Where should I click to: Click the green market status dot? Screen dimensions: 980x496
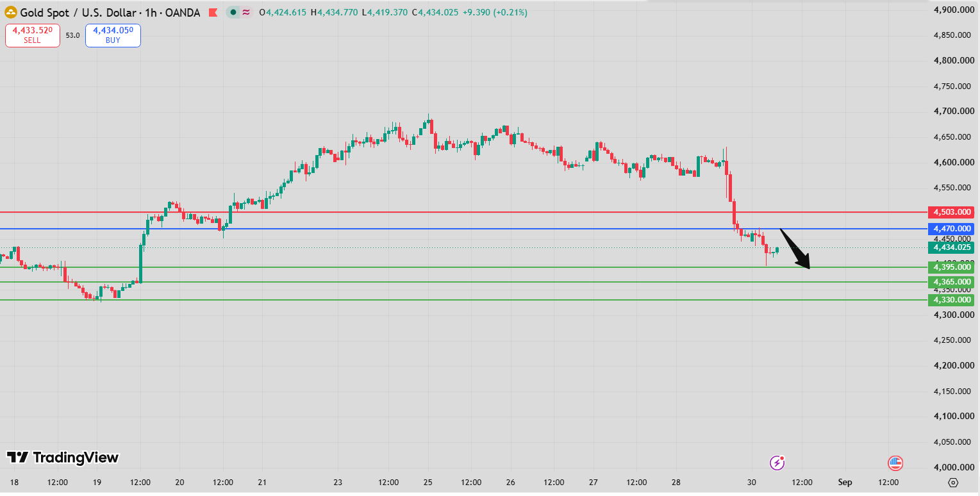(233, 12)
